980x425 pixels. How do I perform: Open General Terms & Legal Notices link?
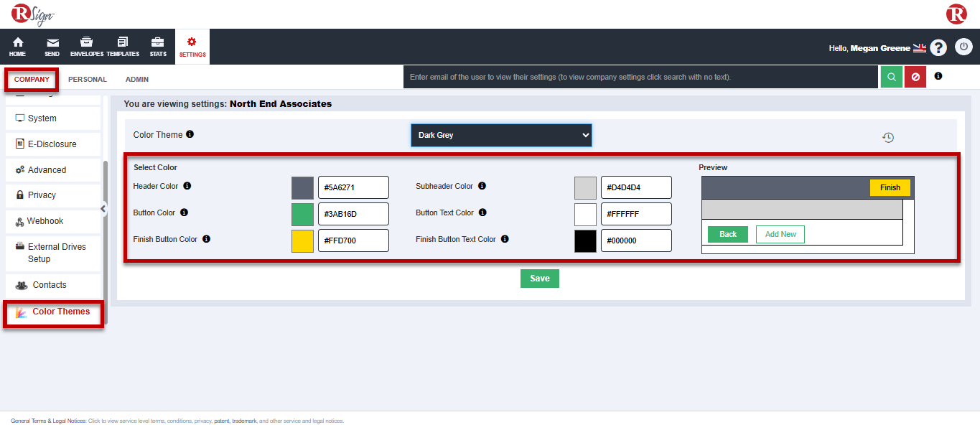(x=48, y=421)
